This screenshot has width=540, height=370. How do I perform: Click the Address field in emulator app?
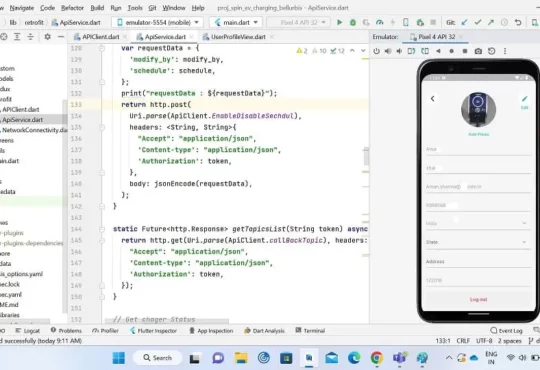(x=478, y=261)
